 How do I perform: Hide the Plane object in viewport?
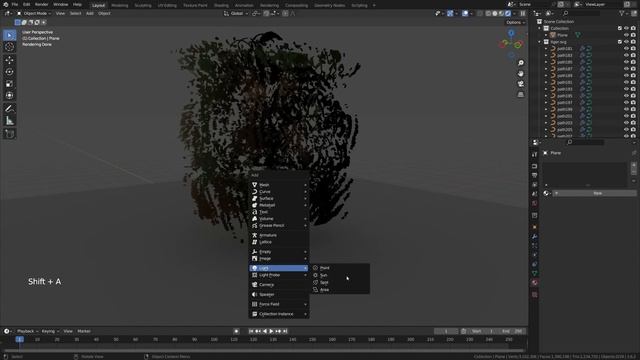pyautogui.click(x=627, y=35)
